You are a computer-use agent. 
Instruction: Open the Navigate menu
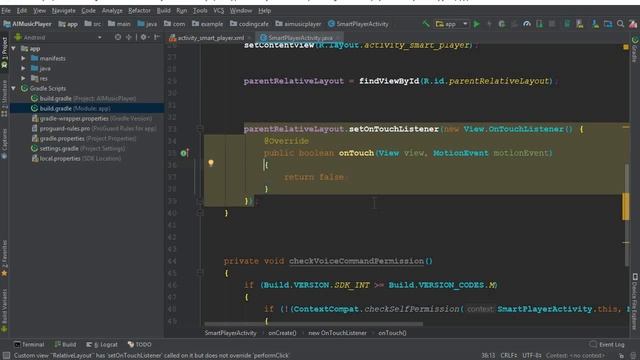(x=63, y=11)
